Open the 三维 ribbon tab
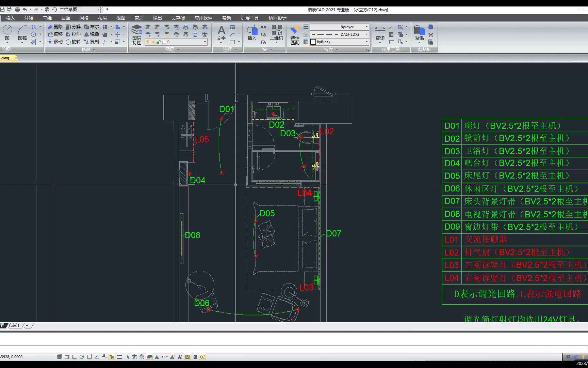 [47, 18]
